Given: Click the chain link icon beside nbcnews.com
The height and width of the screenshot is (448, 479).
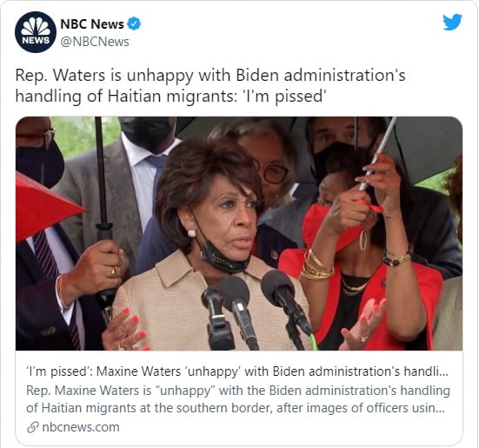Looking at the screenshot, I should point(32,427).
